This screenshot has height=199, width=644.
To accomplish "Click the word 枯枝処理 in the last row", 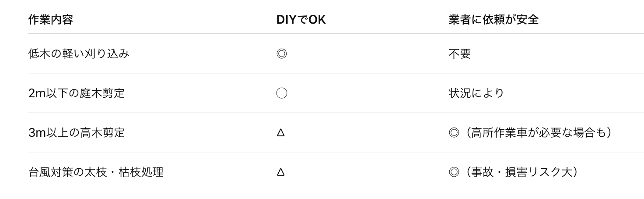I will click(141, 172).
